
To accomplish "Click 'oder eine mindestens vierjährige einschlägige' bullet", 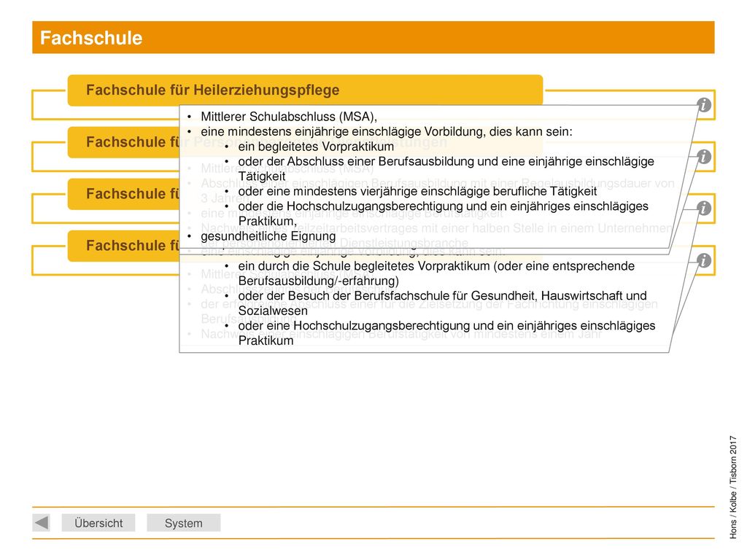I will (x=417, y=192).
